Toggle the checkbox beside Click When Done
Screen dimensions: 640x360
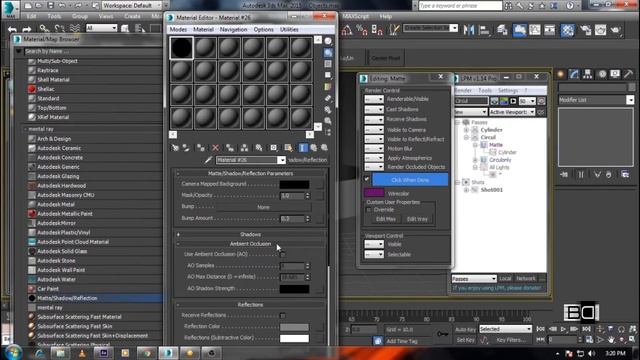point(367,179)
